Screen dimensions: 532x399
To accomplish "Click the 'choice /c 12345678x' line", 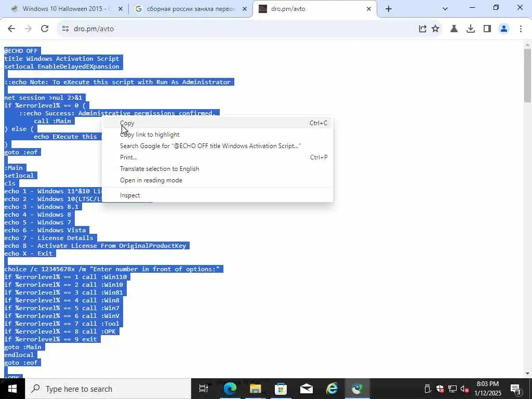I will point(112,269).
